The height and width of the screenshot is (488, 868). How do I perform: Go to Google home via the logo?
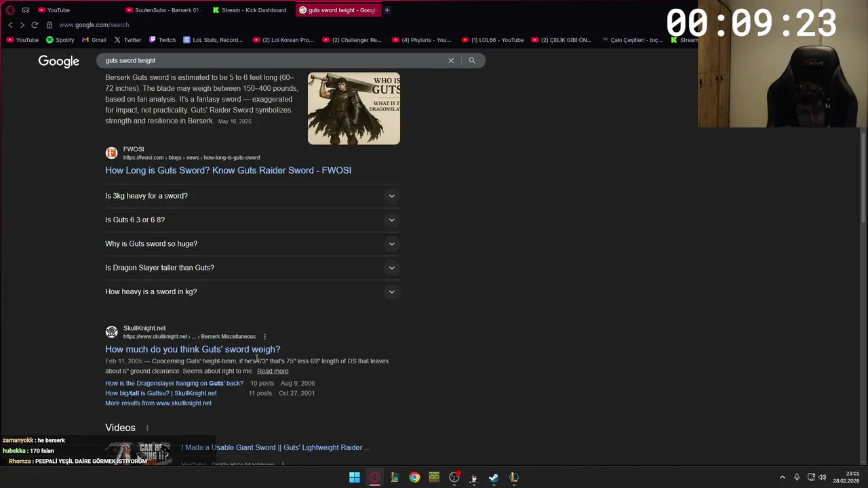pos(59,61)
